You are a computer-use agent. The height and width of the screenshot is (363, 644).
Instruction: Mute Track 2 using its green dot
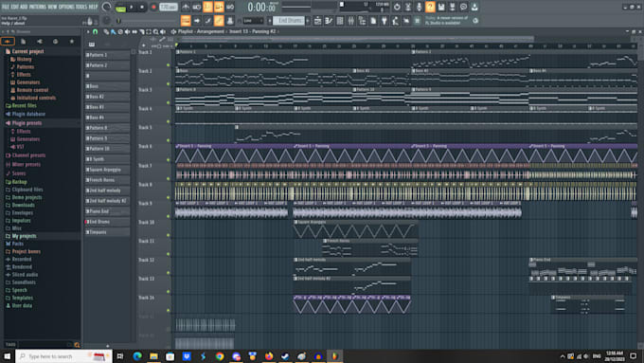click(x=168, y=83)
